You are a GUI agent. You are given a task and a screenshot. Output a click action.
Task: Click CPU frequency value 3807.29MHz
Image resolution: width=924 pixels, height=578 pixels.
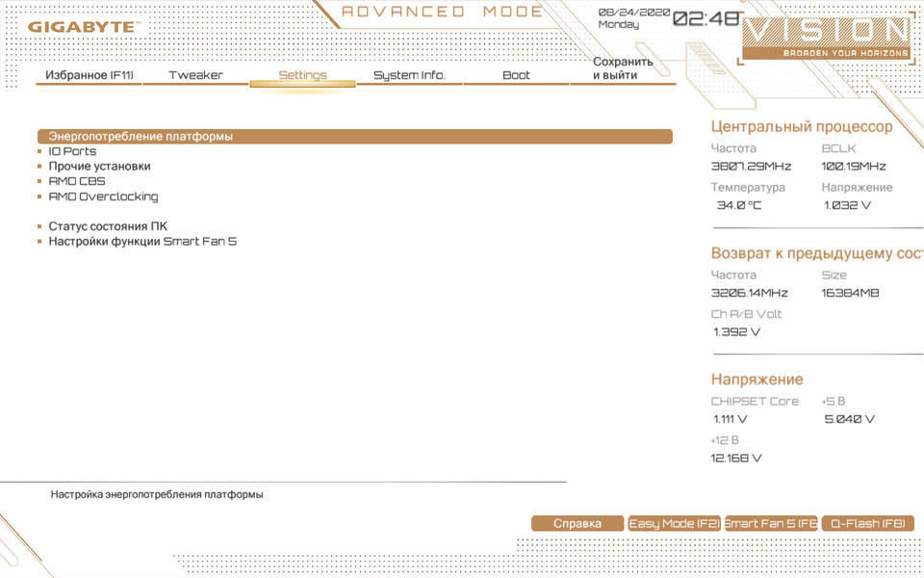752,167
